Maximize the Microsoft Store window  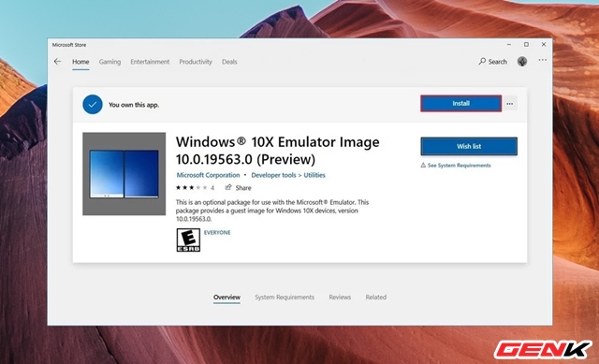[526, 45]
